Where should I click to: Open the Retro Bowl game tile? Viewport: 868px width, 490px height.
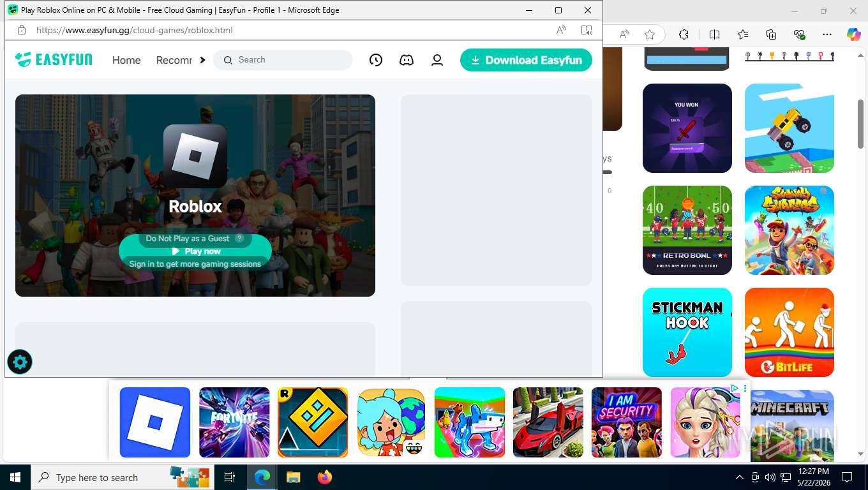pos(687,230)
